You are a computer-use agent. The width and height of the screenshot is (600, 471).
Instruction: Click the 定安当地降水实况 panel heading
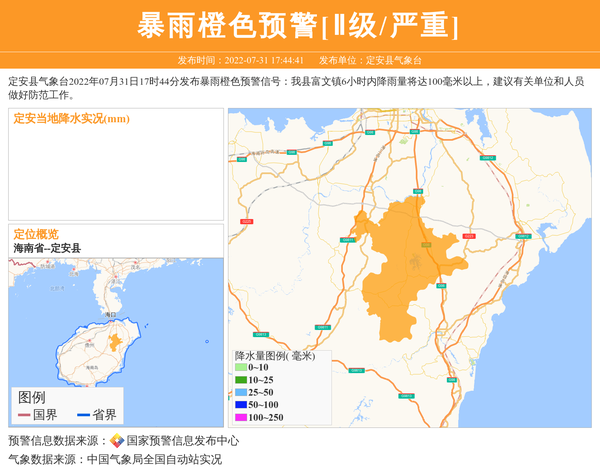click(72, 119)
